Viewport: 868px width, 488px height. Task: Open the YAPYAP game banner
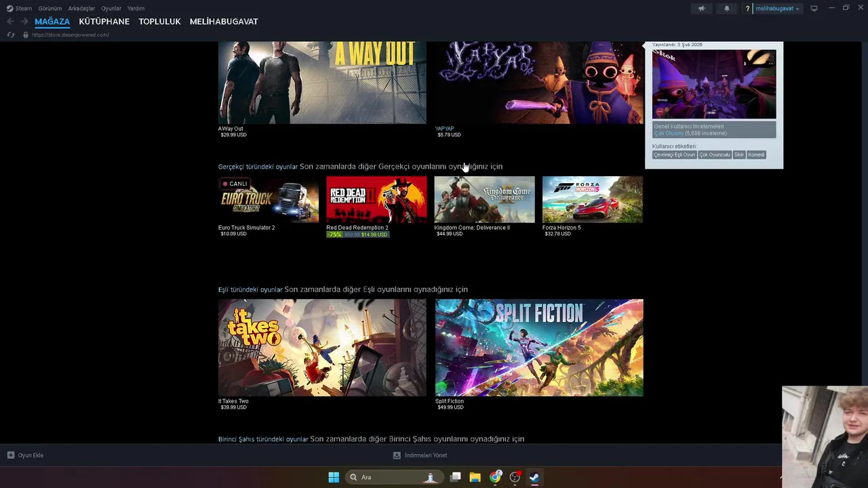tap(539, 82)
